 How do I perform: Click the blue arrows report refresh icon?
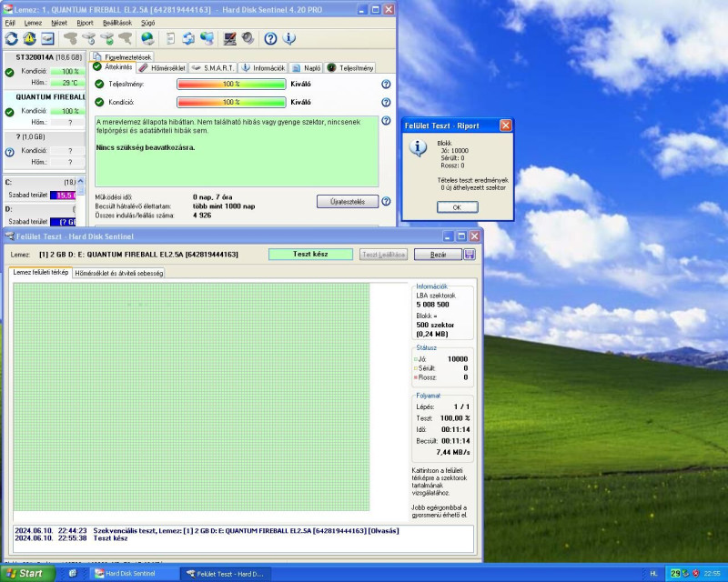point(188,38)
